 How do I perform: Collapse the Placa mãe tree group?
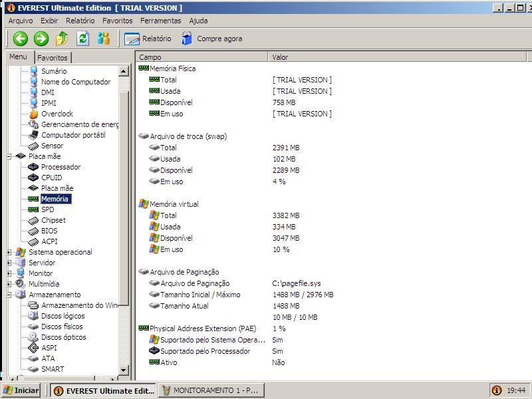coord(9,156)
